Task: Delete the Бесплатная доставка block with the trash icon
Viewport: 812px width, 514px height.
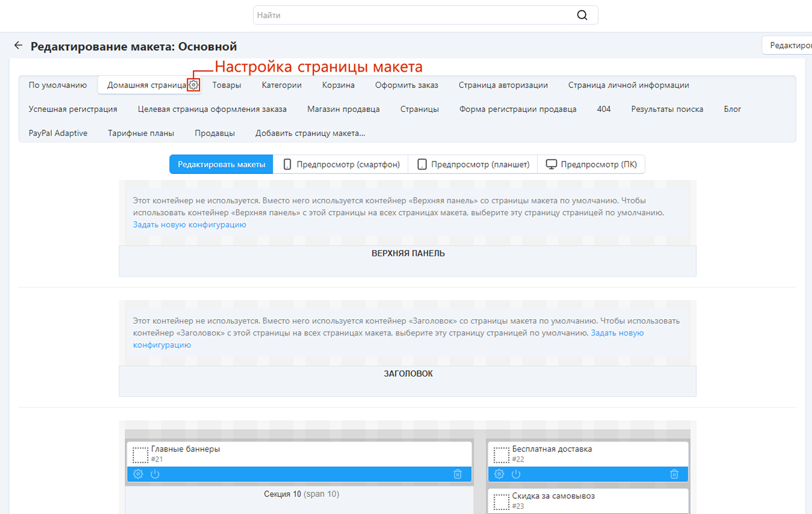Action: coord(674,474)
